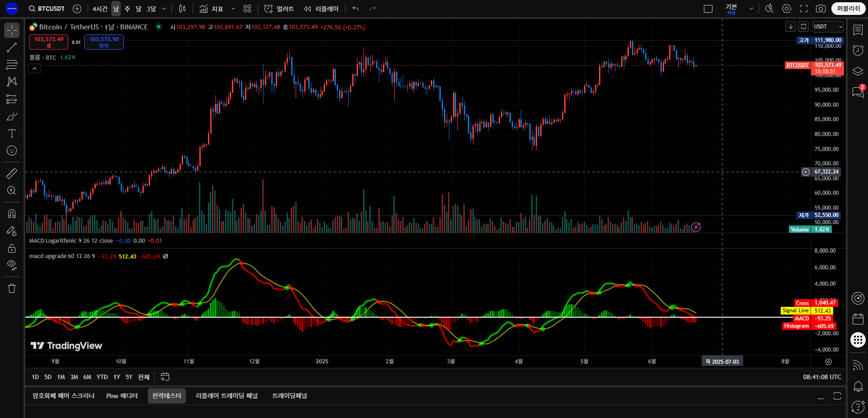Open the 기본 layout name menu
The height and width of the screenshot is (418, 868).
pyautogui.click(x=731, y=9)
